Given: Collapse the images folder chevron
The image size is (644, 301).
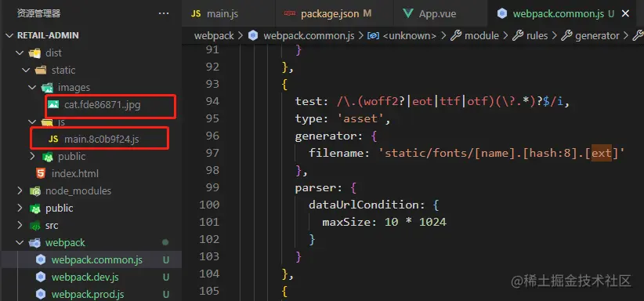Looking at the screenshot, I should tap(33, 88).
